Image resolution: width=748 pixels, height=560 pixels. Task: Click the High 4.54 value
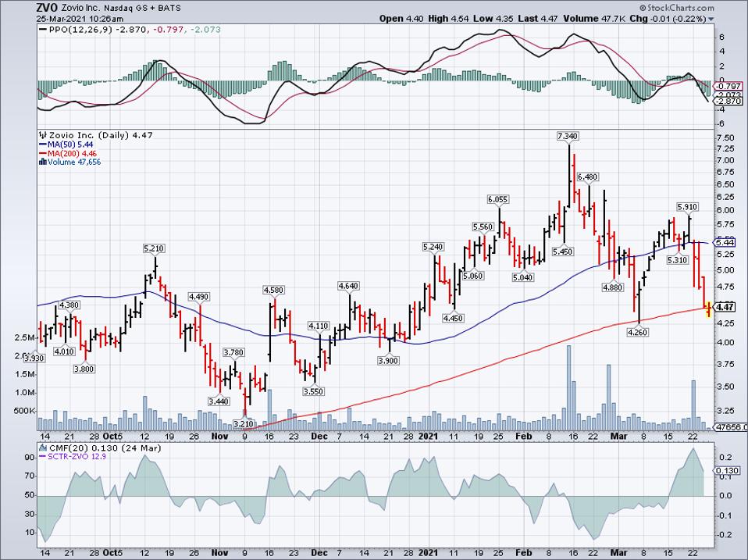(447, 19)
